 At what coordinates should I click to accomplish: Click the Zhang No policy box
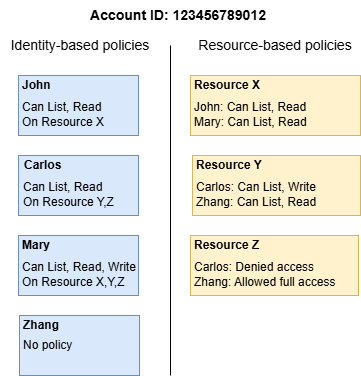click(x=79, y=345)
